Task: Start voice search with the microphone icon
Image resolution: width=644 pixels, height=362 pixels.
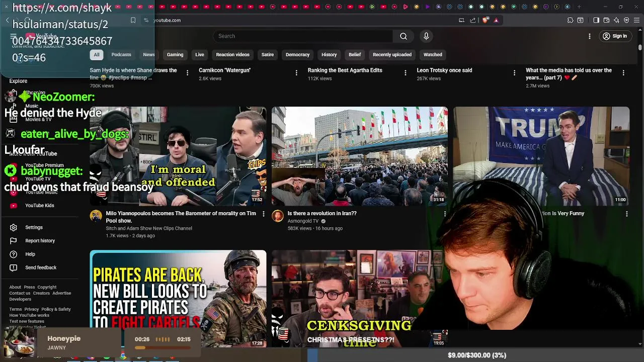Action: (426, 36)
